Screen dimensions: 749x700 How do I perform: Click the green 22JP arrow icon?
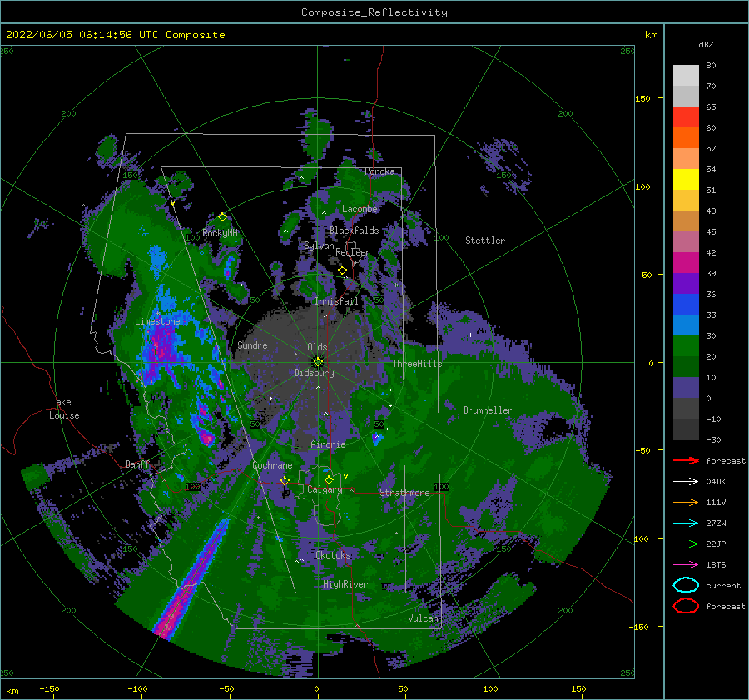(686, 544)
